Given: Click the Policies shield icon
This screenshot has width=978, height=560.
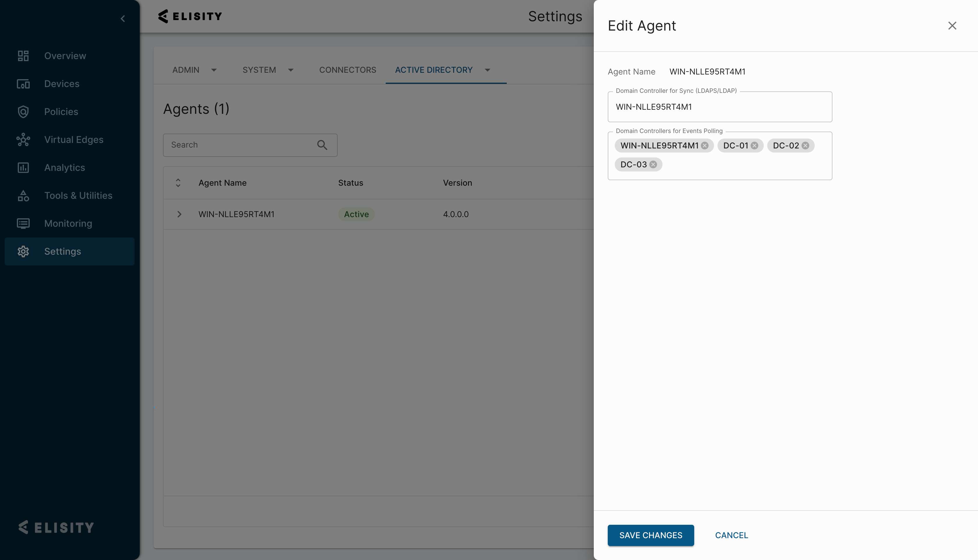Looking at the screenshot, I should 23,111.
